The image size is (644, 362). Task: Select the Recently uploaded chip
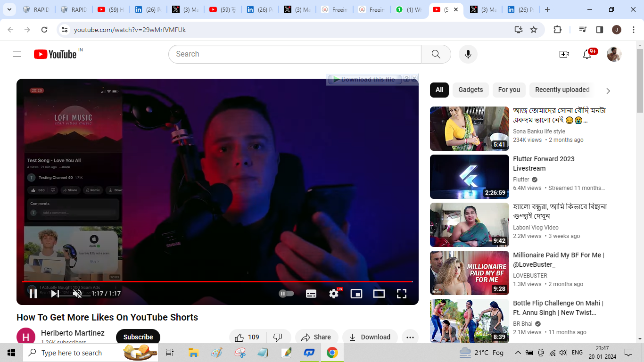pos(562,90)
